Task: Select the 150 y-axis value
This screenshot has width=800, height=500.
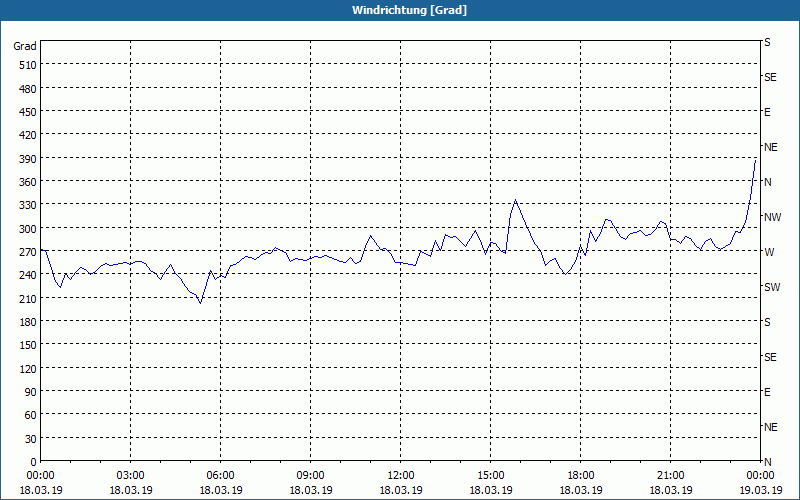Action: 29,345
